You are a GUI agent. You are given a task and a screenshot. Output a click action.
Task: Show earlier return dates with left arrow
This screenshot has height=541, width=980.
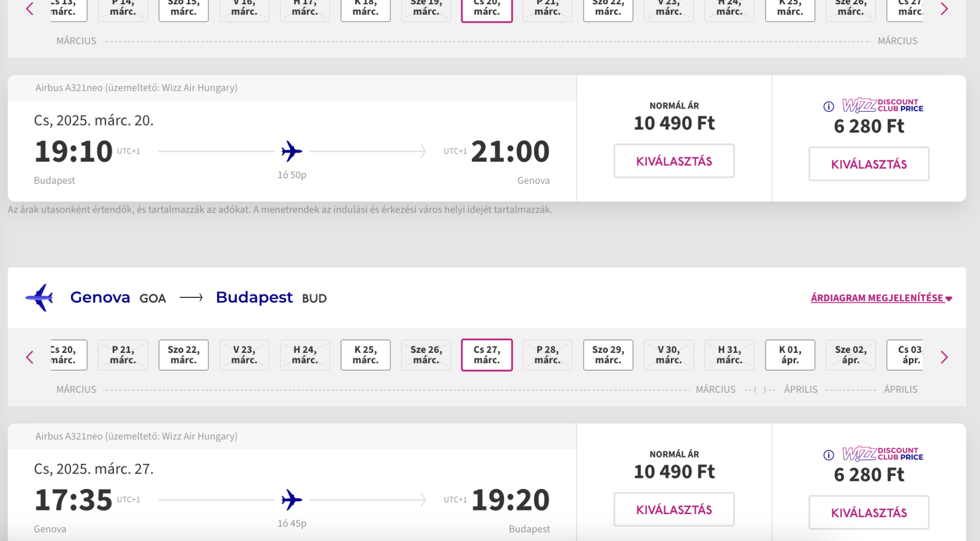29,357
